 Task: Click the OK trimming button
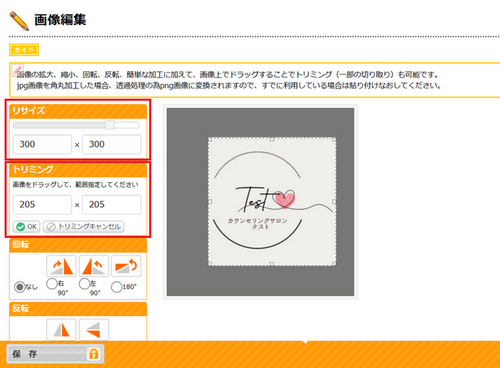(26, 227)
